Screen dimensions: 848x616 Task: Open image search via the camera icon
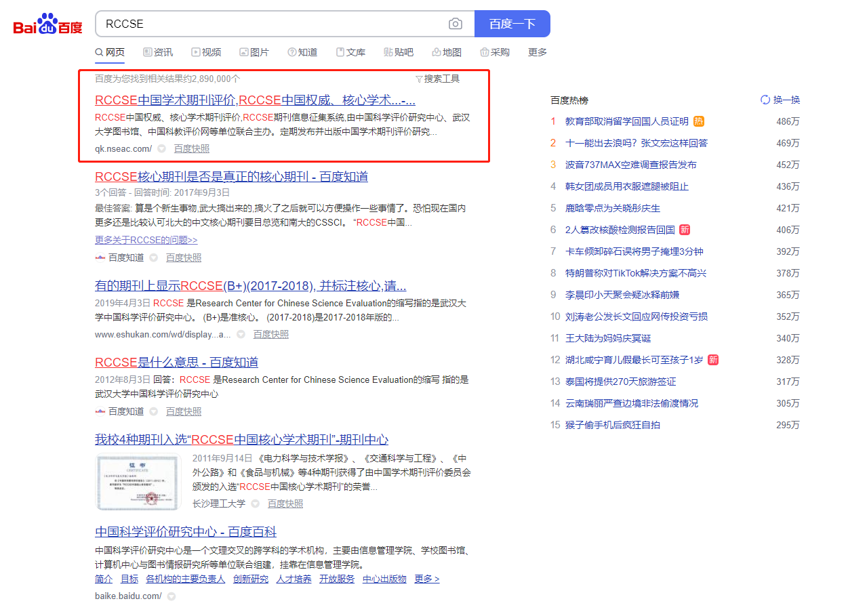[456, 24]
